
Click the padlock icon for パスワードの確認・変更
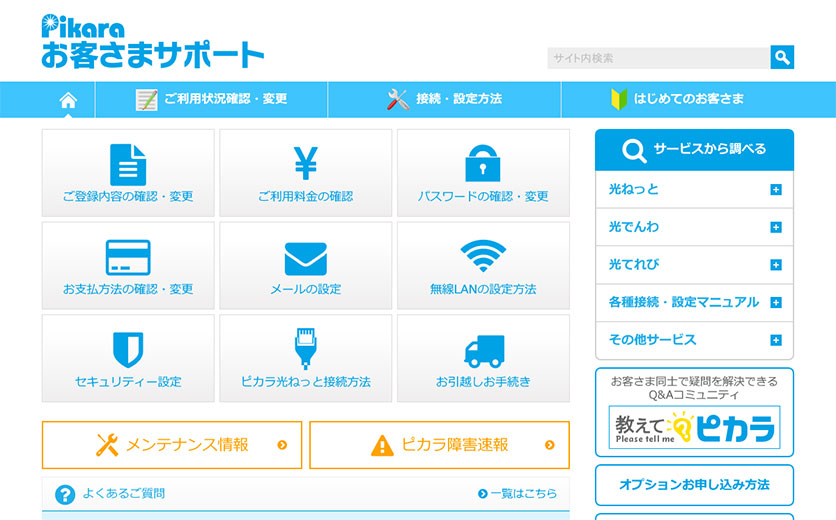[x=483, y=163]
